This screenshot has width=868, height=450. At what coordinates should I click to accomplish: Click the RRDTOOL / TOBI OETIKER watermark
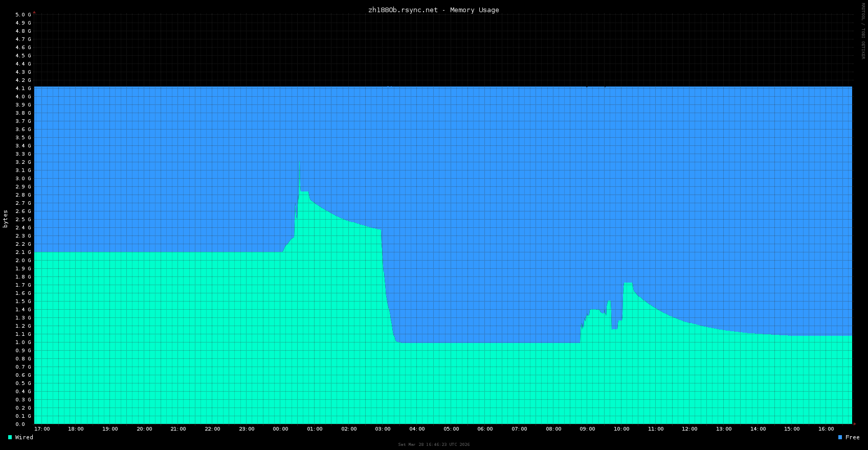point(863,31)
